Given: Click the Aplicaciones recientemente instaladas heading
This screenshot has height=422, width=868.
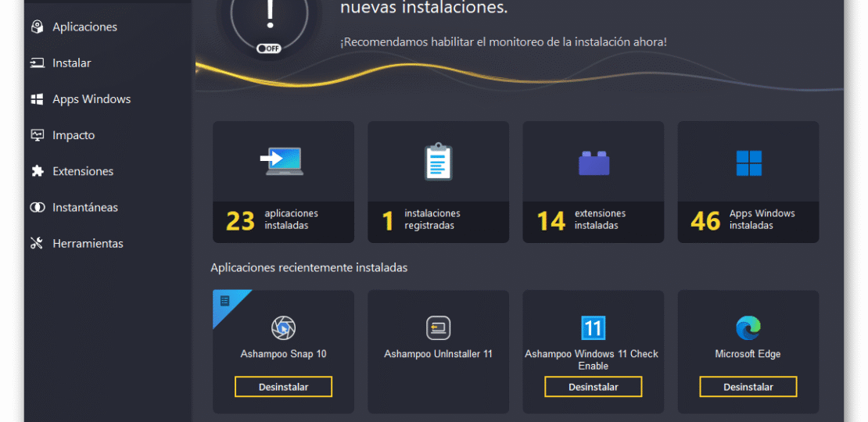Looking at the screenshot, I should pos(309,268).
